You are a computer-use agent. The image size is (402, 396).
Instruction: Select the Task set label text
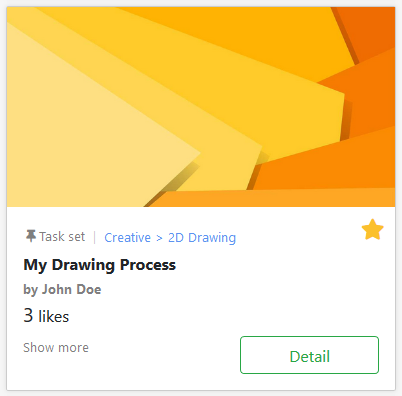tap(62, 237)
